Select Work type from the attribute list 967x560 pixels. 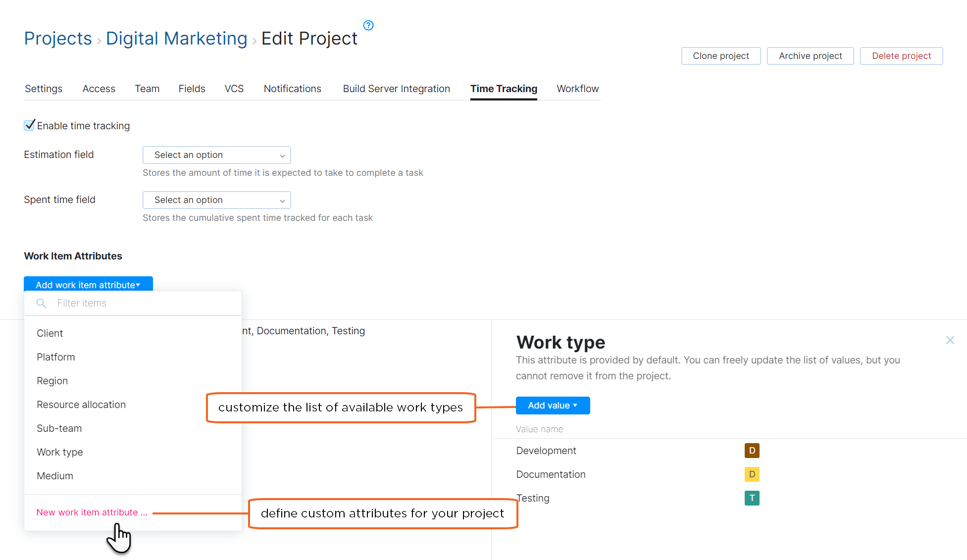point(59,452)
